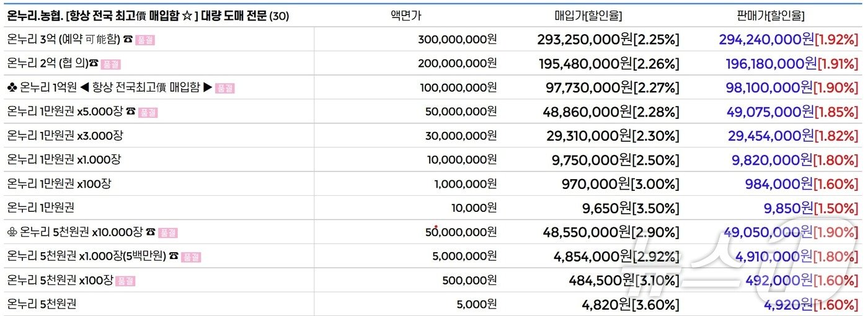Click selling price 9,820,000원[1.80%]
Image resolution: width=868 pixels, height=316 pixels.
(795, 160)
